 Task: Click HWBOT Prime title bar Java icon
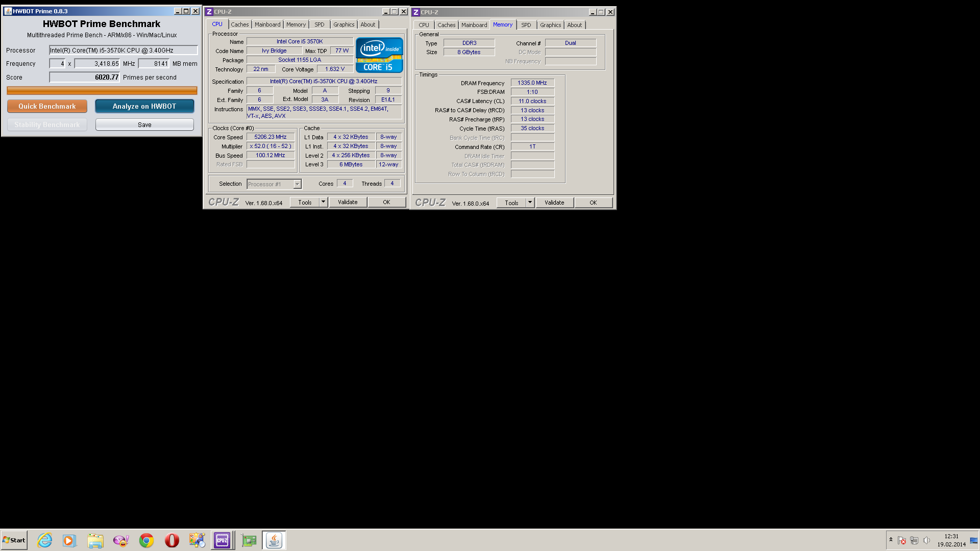pyautogui.click(x=8, y=11)
